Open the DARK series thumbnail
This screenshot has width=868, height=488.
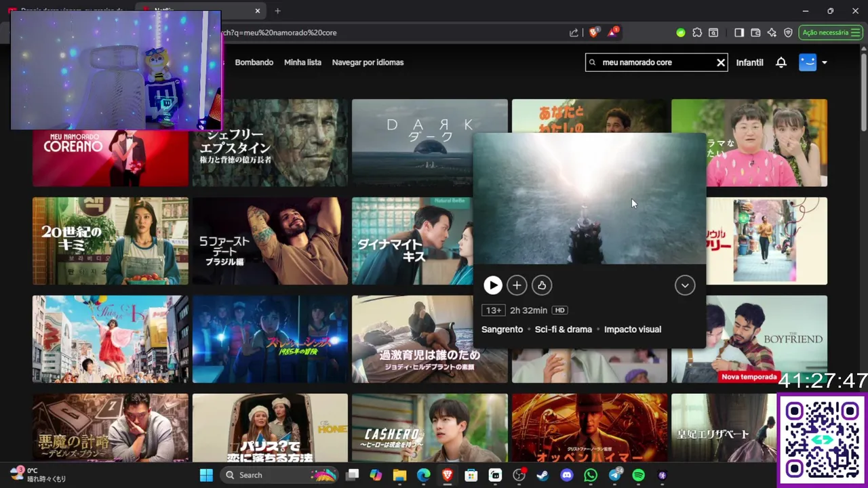click(412, 143)
